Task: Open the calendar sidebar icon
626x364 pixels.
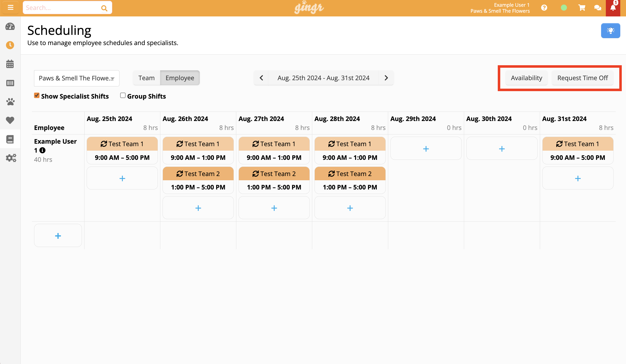Action: click(x=10, y=64)
